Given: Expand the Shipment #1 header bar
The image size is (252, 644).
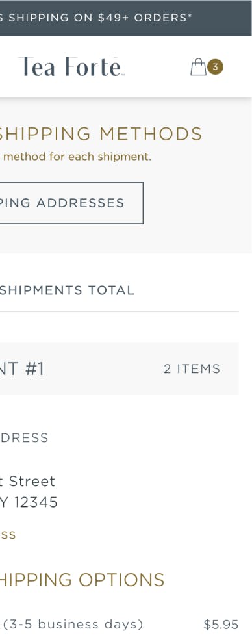Looking at the screenshot, I should [119, 369].
